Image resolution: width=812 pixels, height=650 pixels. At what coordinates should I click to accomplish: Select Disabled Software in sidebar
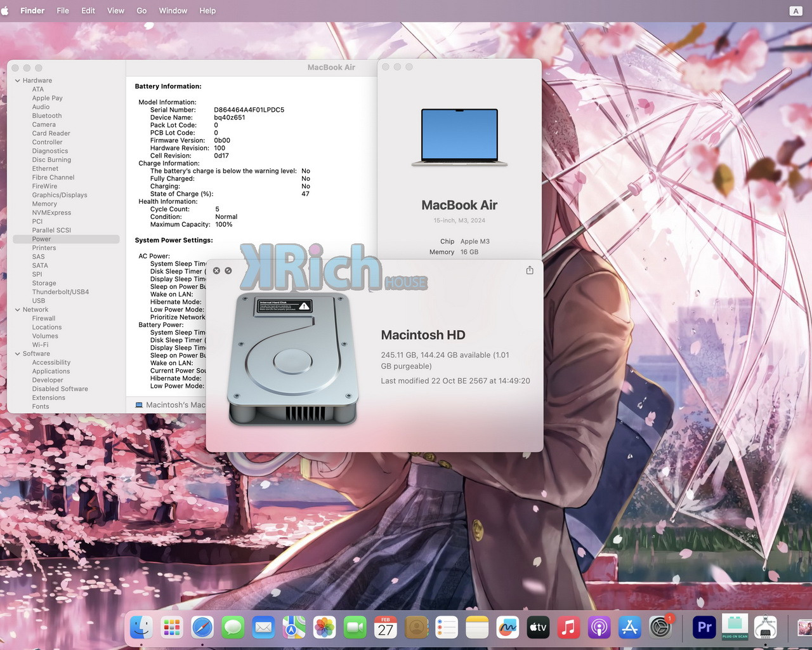[x=60, y=389]
